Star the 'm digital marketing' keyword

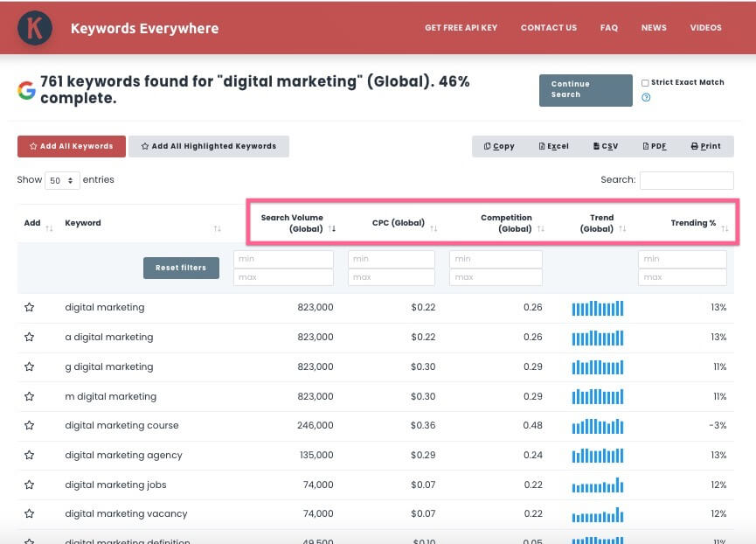tap(30, 396)
